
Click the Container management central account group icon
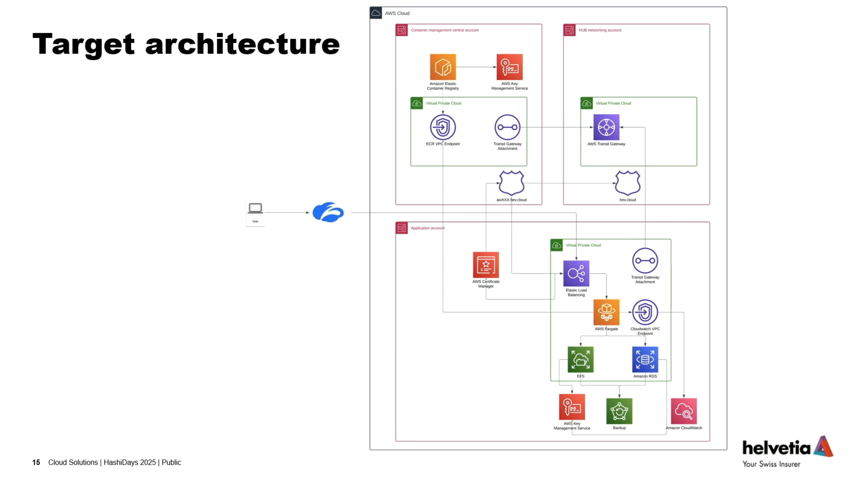point(402,30)
